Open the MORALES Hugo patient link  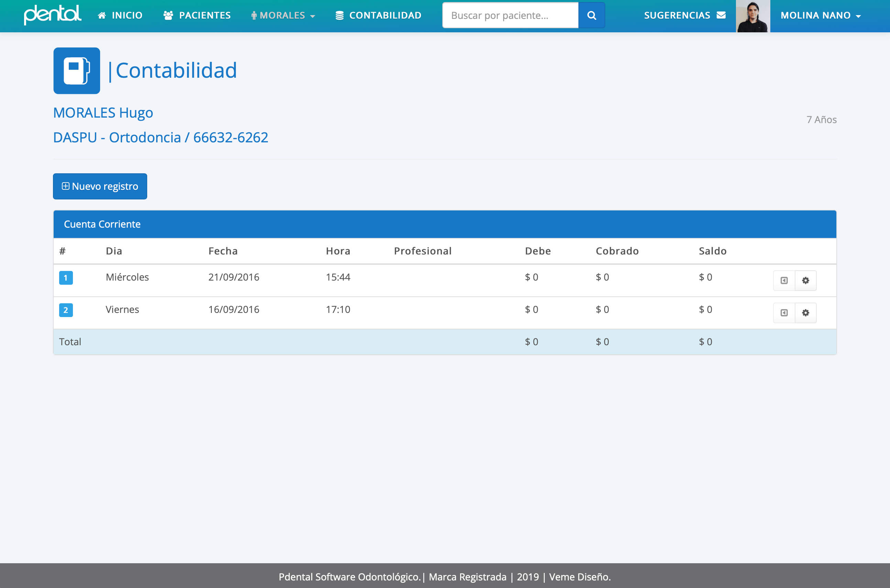pyautogui.click(x=103, y=112)
